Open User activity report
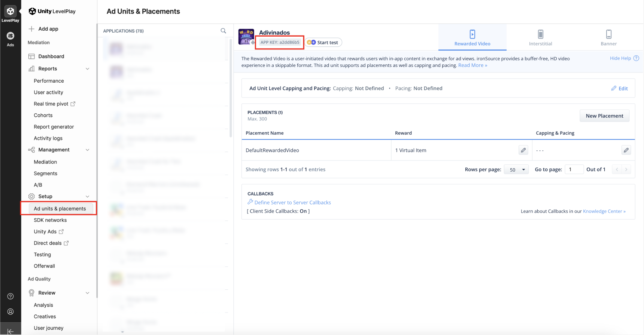Screen dimensions: 644x335 click(48, 92)
